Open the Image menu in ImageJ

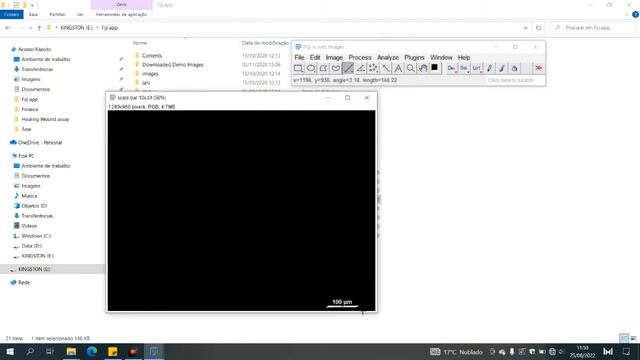point(334,58)
